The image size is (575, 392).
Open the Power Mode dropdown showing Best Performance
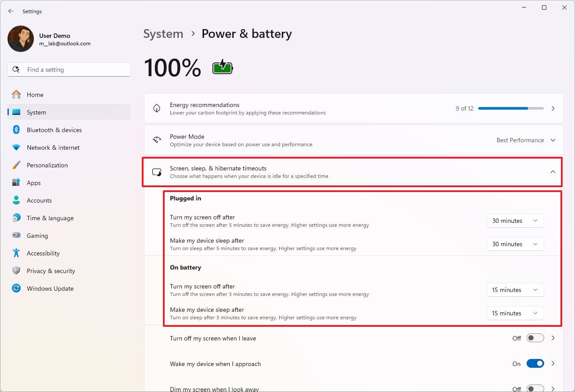pyautogui.click(x=526, y=140)
